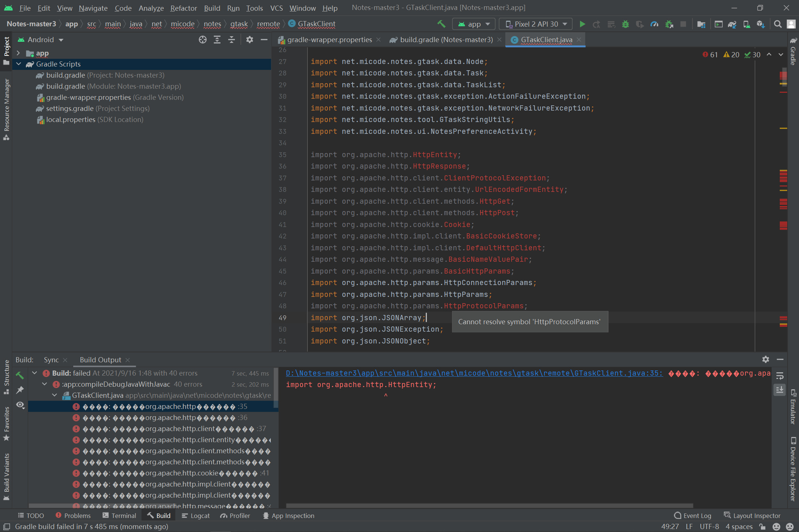
Task: Toggle Pin Tab in build panel
Action: pyautogui.click(x=20, y=390)
